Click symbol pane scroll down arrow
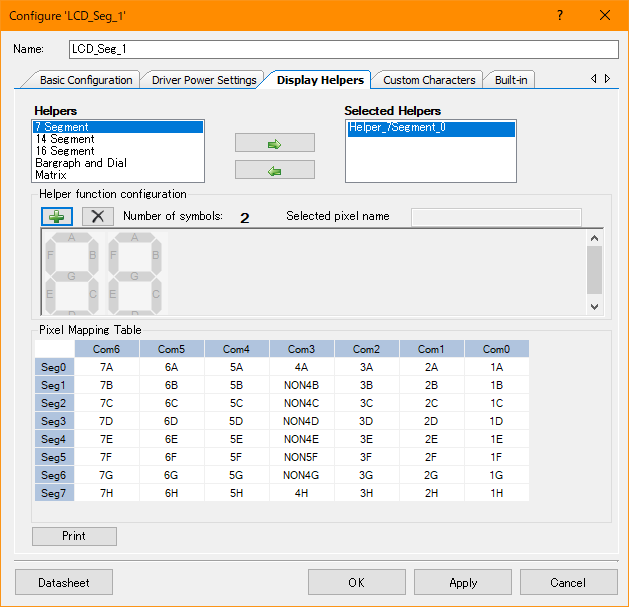Viewport: 629px width, 607px height. 595,307
